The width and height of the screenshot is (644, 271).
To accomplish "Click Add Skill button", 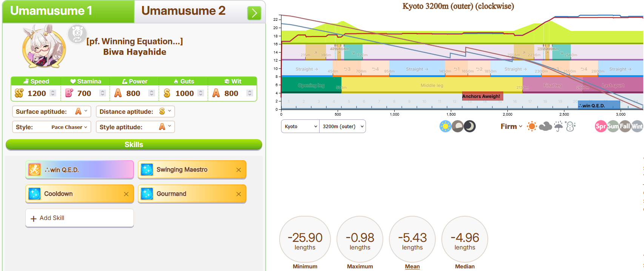I will click(x=80, y=218).
